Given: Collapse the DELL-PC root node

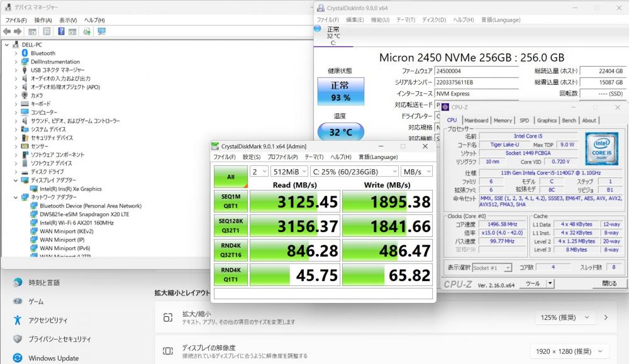Looking at the screenshot, I should pos(7,45).
